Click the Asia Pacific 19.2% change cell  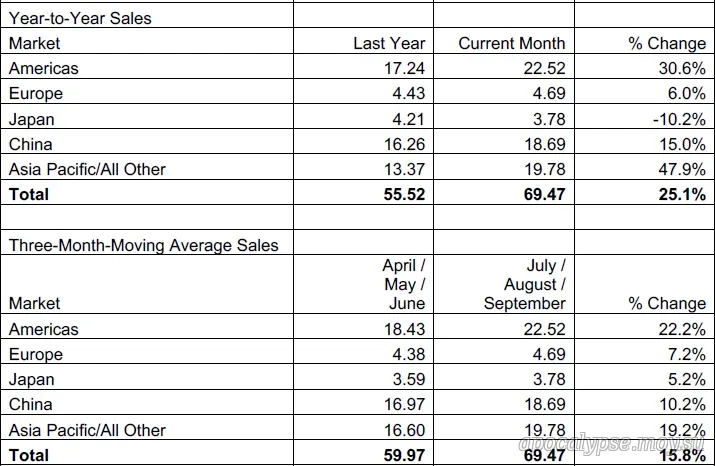point(680,430)
